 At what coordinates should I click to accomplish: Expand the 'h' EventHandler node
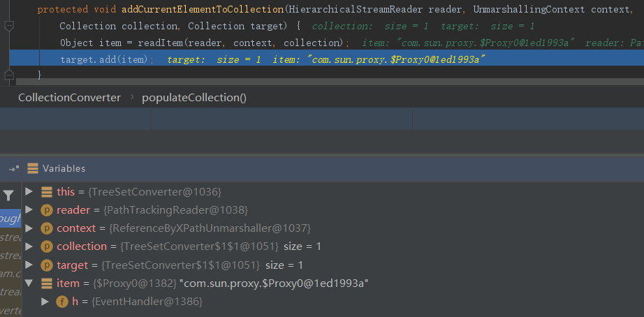pyautogui.click(x=45, y=301)
